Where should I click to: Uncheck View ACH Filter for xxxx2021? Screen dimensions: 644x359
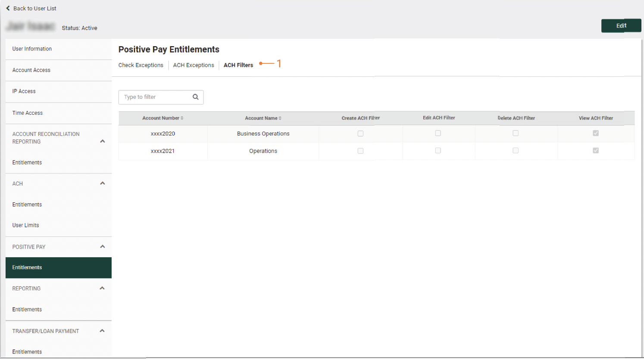[596, 151]
